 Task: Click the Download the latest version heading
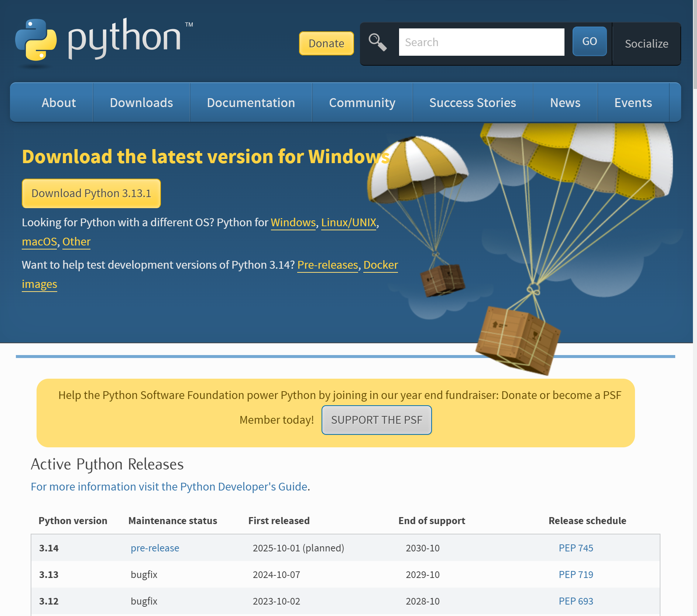pyautogui.click(x=206, y=156)
